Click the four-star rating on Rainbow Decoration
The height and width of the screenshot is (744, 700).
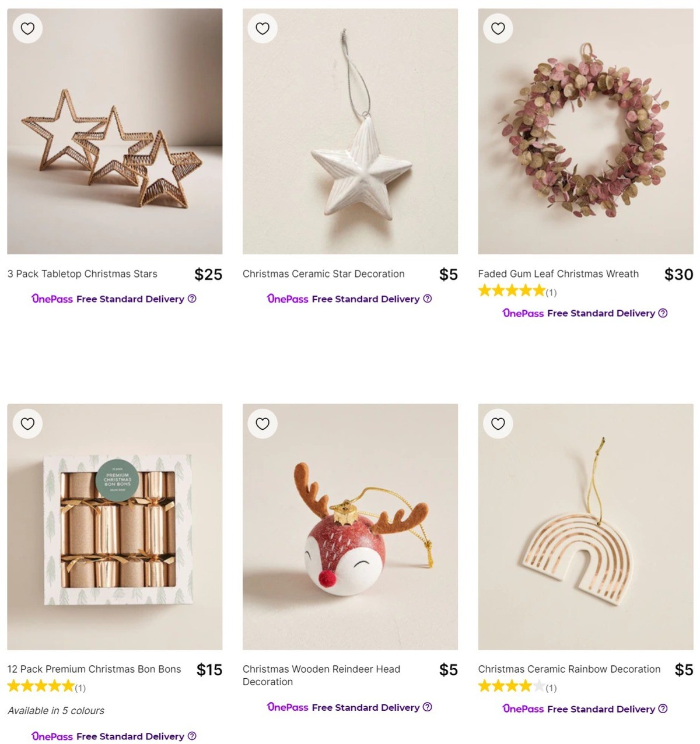[506, 687]
